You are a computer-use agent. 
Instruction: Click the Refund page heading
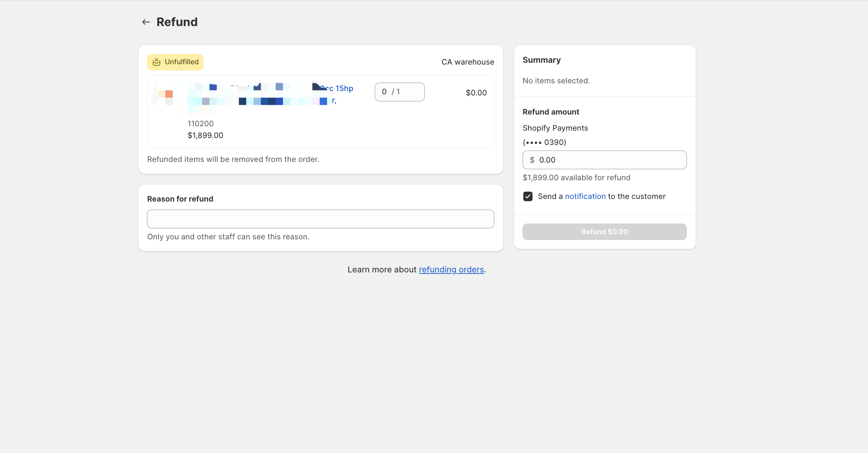(x=177, y=22)
